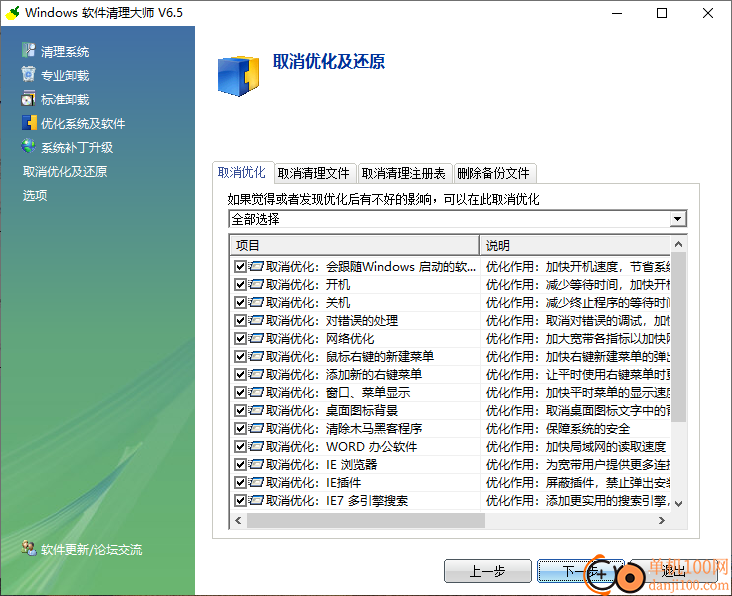
Task: Click the 退出 button
Action: pyautogui.click(x=674, y=571)
